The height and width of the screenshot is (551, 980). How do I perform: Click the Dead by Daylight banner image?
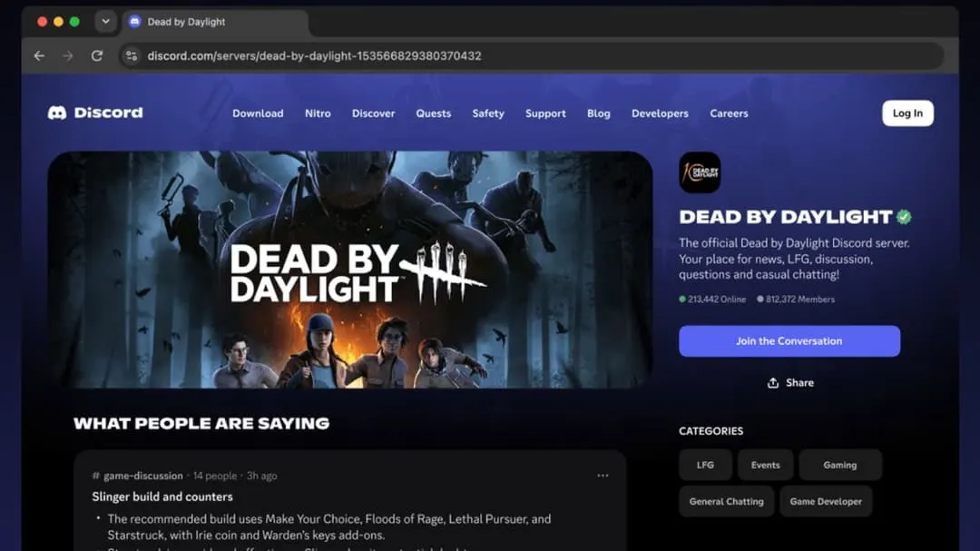click(350, 270)
